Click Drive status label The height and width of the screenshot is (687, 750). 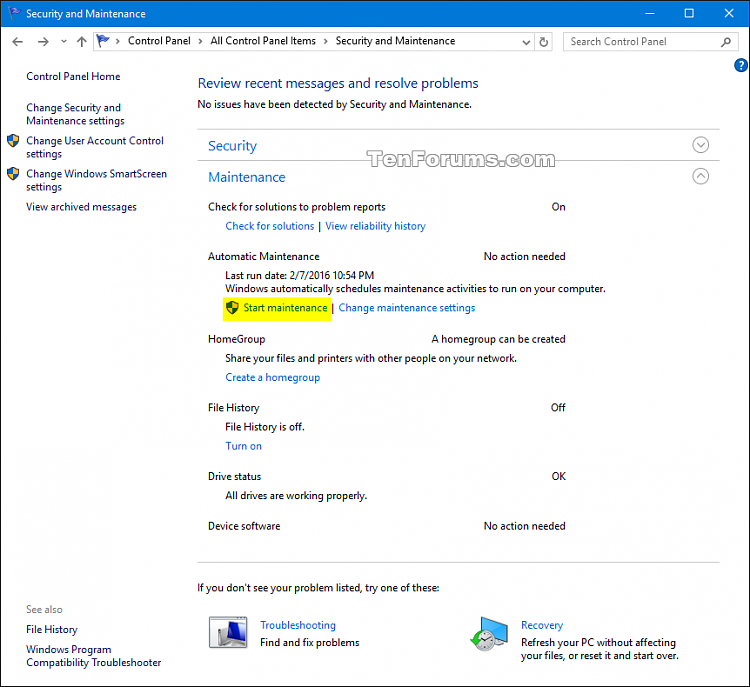point(234,476)
